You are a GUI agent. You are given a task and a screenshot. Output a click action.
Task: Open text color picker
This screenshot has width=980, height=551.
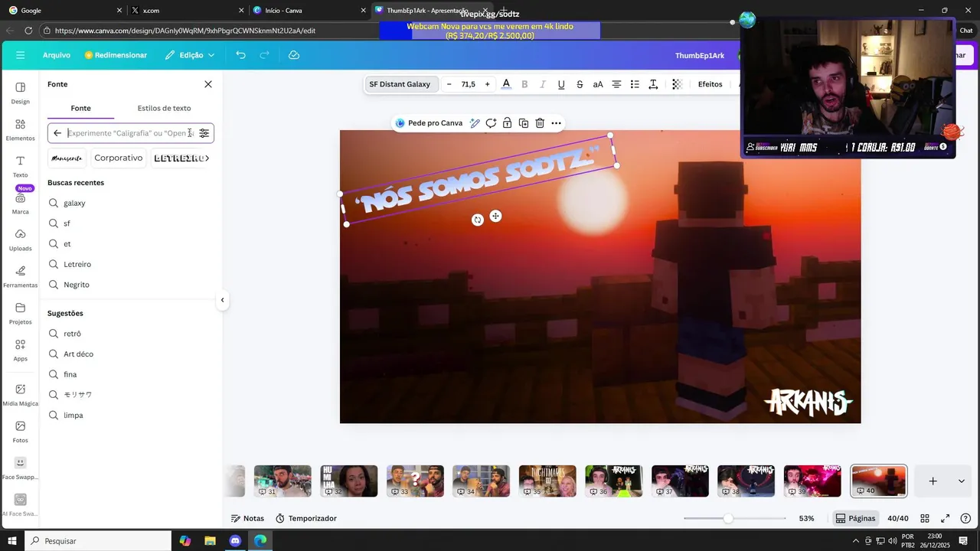tap(506, 84)
